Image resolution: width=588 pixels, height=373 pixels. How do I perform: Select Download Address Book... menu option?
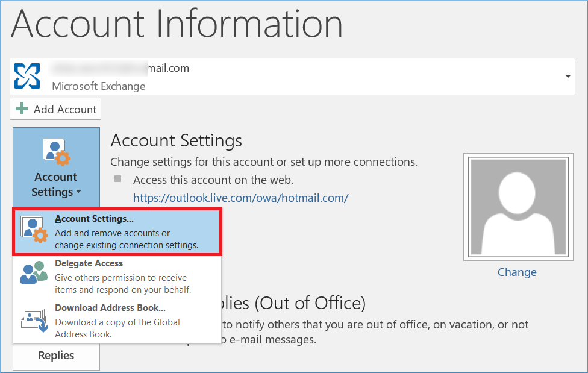(x=110, y=307)
